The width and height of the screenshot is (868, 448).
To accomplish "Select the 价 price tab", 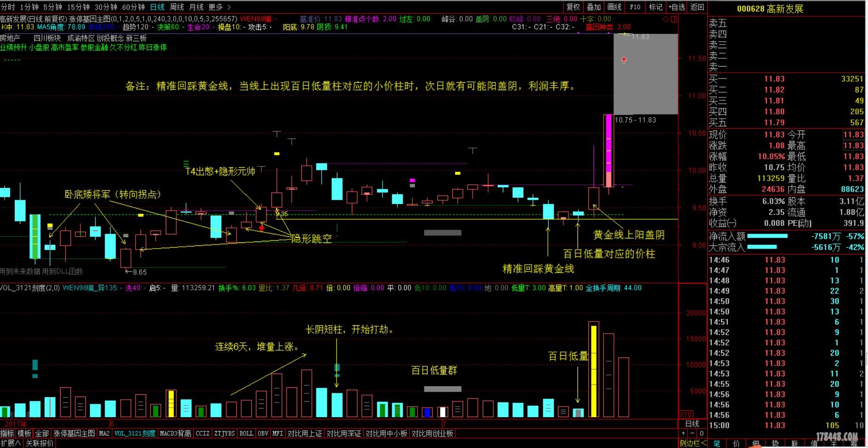I will (x=736, y=443).
